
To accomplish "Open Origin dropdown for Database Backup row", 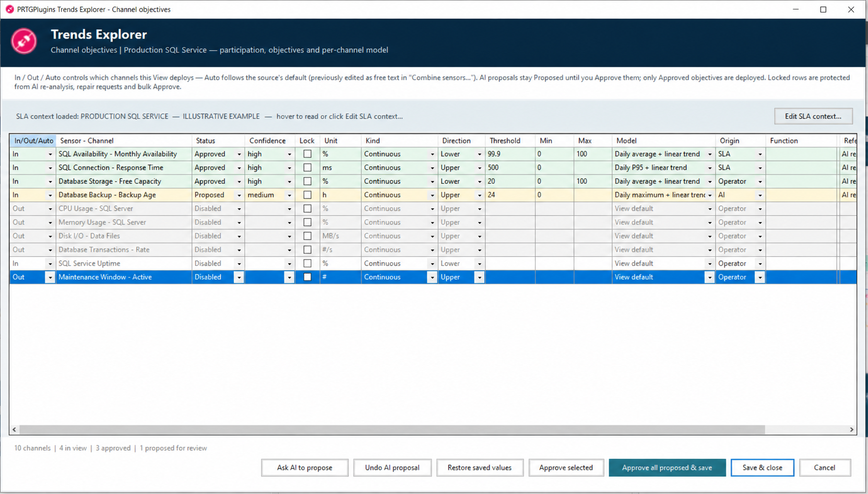I will click(760, 195).
